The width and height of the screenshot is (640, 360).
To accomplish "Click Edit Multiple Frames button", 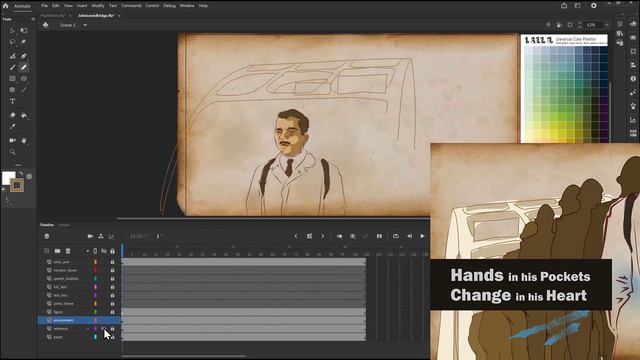I will (x=353, y=236).
